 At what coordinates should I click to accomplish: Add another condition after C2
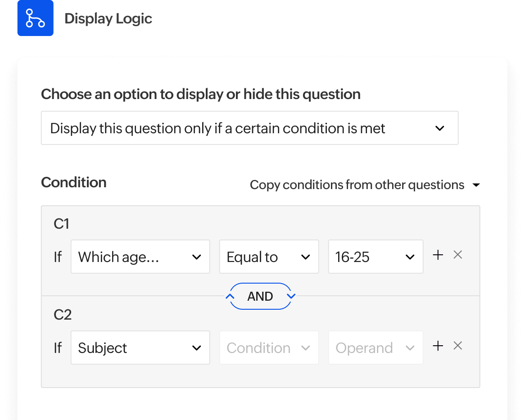(x=437, y=345)
